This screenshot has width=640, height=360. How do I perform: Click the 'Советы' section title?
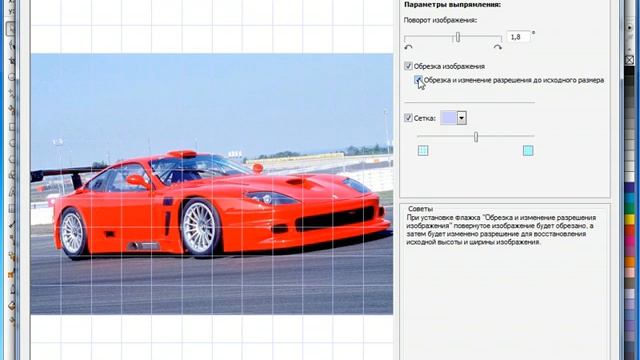pyautogui.click(x=420, y=209)
